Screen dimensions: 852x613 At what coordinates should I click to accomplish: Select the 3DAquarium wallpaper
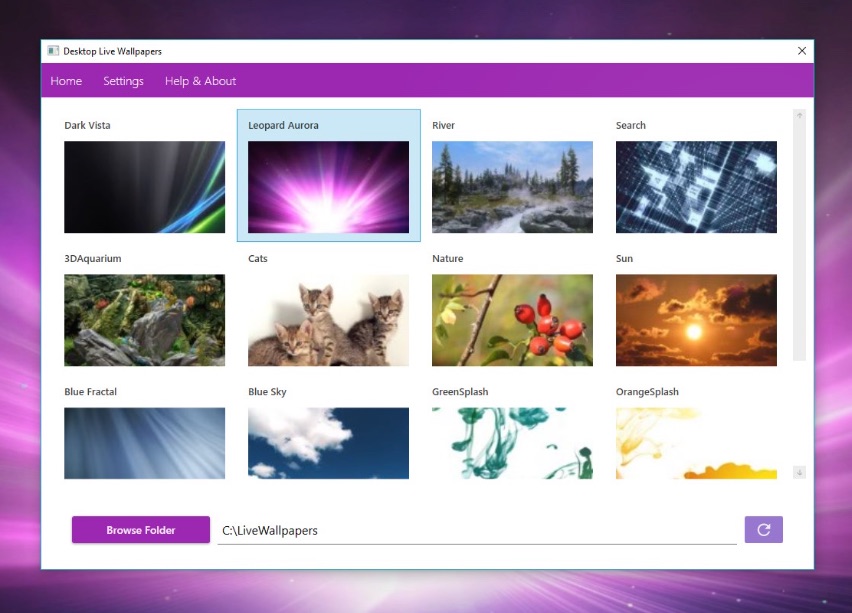(x=144, y=320)
